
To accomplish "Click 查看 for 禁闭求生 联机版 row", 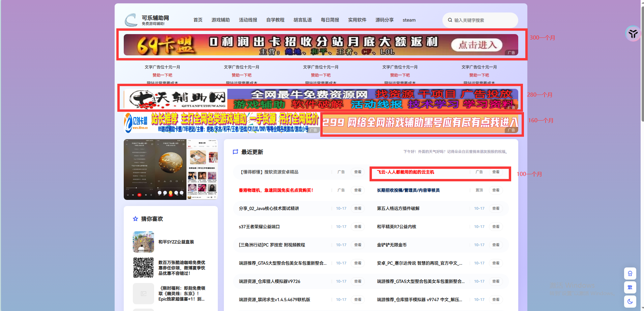I will pyautogui.click(x=358, y=300).
